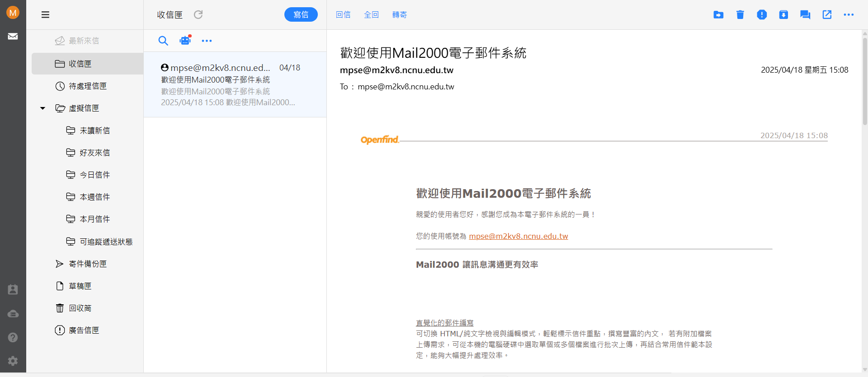Open the mail module envelope icon

pyautogui.click(x=13, y=36)
